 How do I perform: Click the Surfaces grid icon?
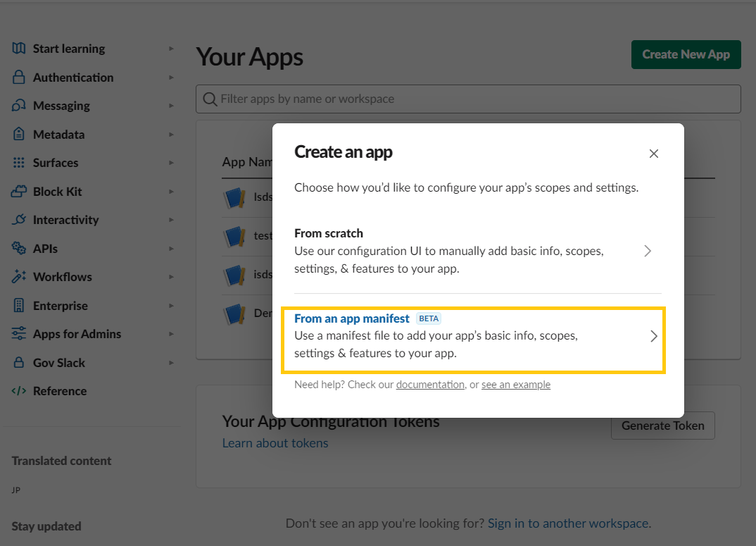pos(19,163)
